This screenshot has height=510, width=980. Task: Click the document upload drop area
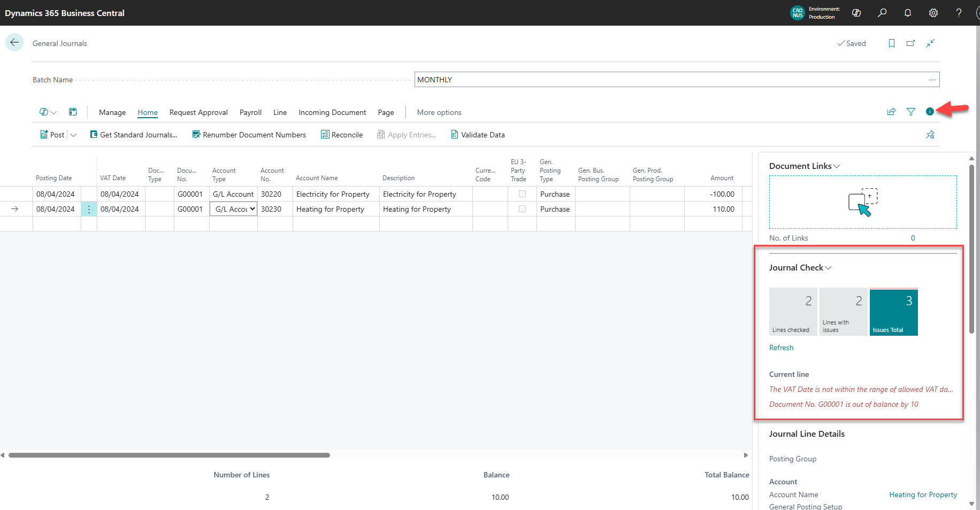click(x=863, y=202)
